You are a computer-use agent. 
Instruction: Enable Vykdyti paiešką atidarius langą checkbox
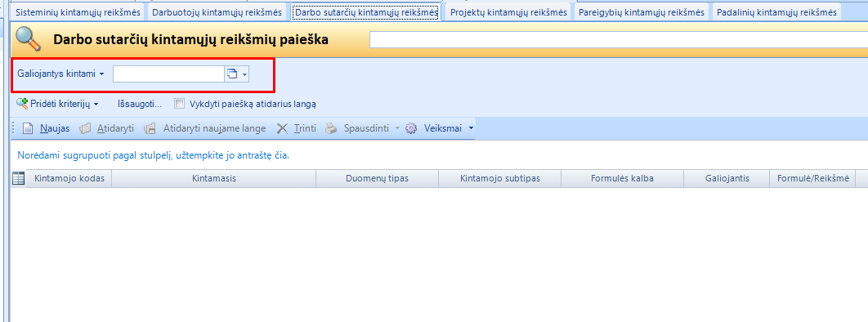coord(179,104)
